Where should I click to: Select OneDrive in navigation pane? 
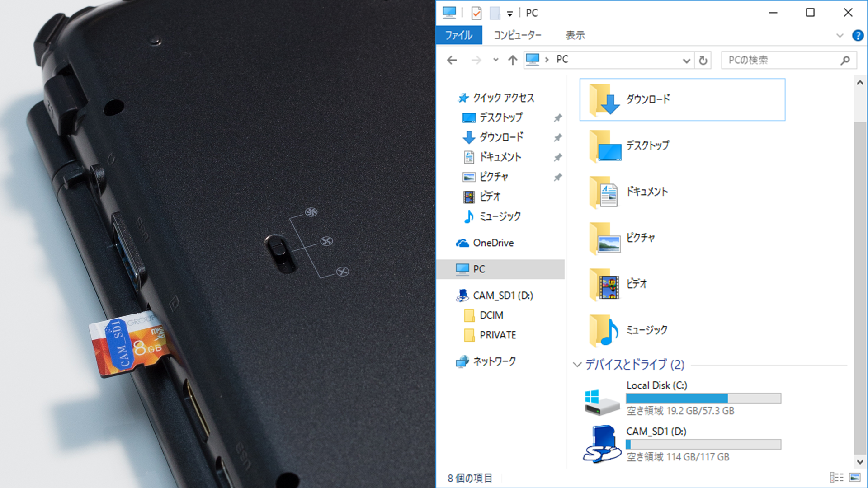point(493,243)
